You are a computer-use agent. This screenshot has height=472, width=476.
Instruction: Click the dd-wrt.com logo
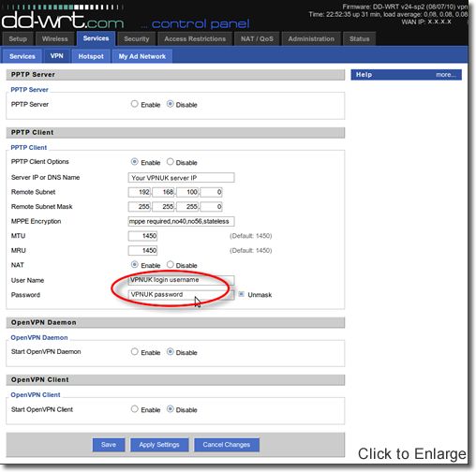63,21
